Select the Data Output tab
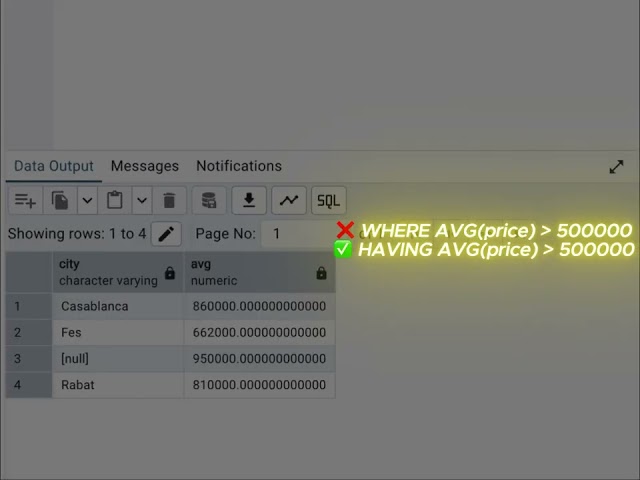The height and width of the screenshot is (480, 640). coord(54,166)
